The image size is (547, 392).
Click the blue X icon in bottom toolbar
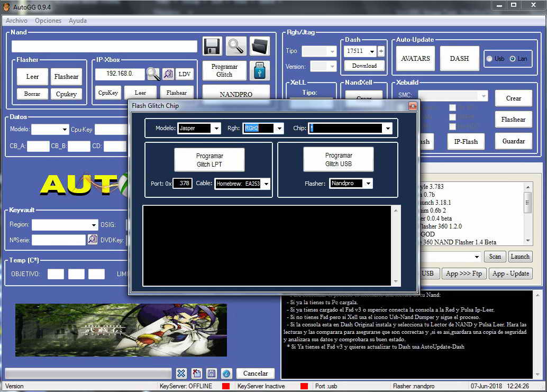[x=181, y=373]
